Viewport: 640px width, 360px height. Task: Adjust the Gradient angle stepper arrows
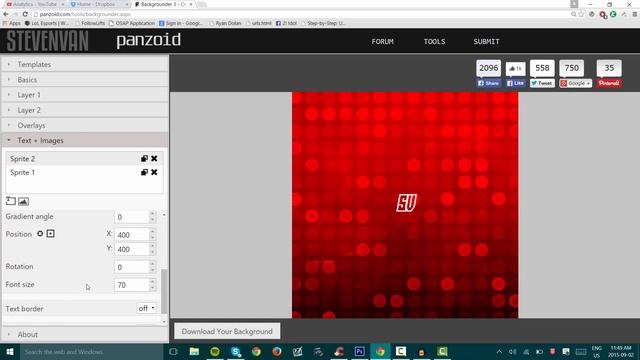click(152, 217)
